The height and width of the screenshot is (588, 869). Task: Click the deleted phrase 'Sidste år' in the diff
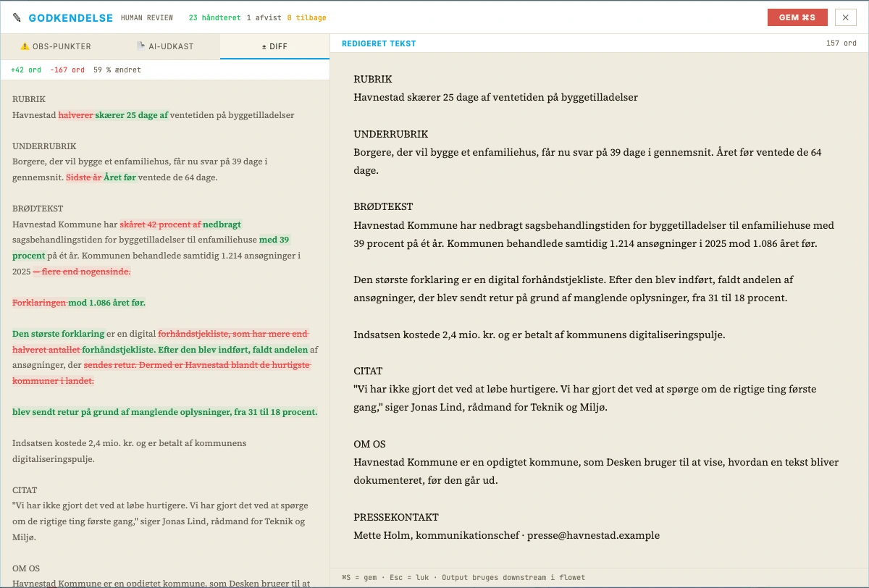84,177
